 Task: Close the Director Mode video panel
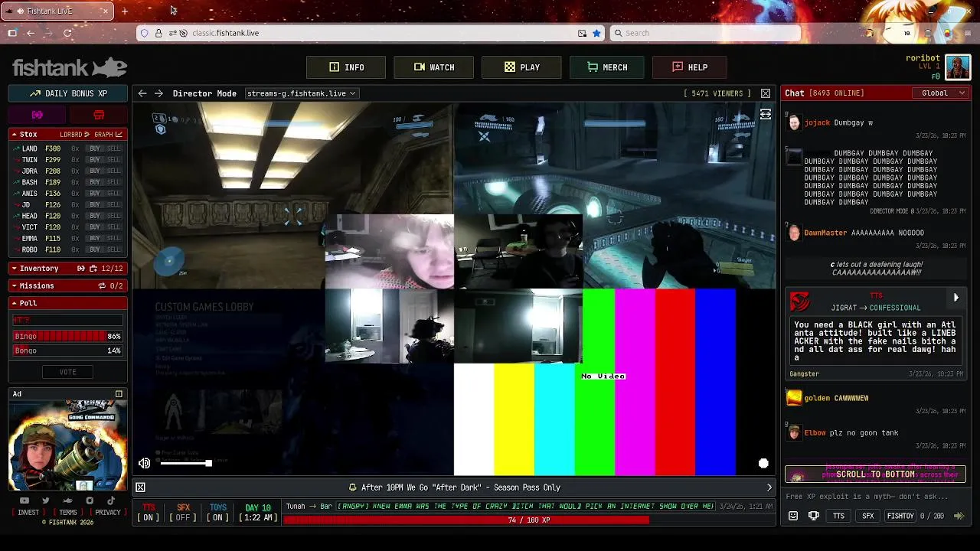(x=766, y=93)
